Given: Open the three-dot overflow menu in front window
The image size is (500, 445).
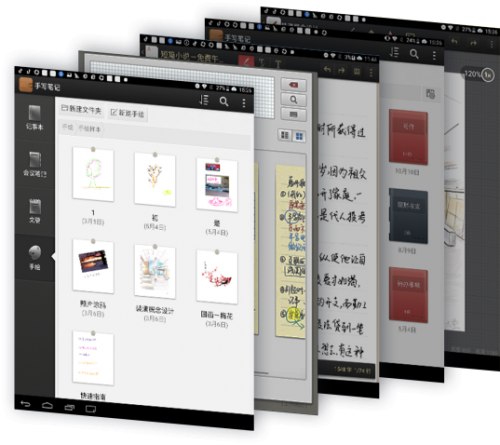Looking at the screenshot, I should (x=244, y=103).
